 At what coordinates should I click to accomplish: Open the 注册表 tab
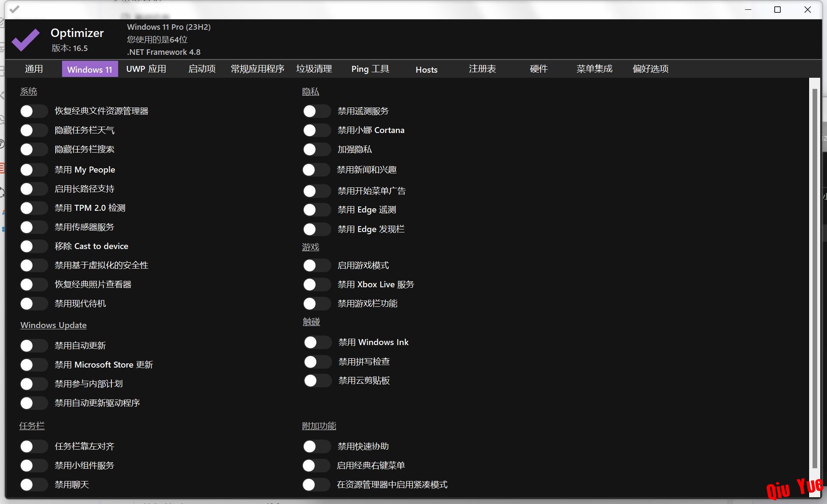click(482, 69)
